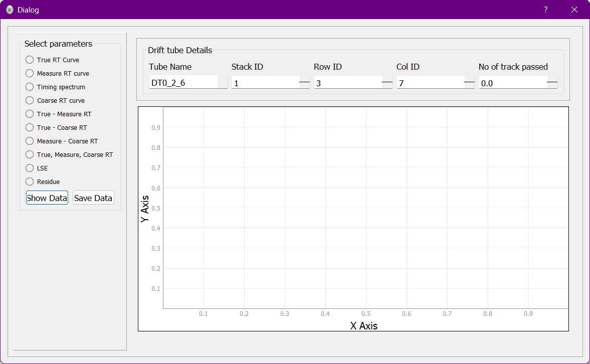Select the LSE radio button
590x364 pixels.
37,168
